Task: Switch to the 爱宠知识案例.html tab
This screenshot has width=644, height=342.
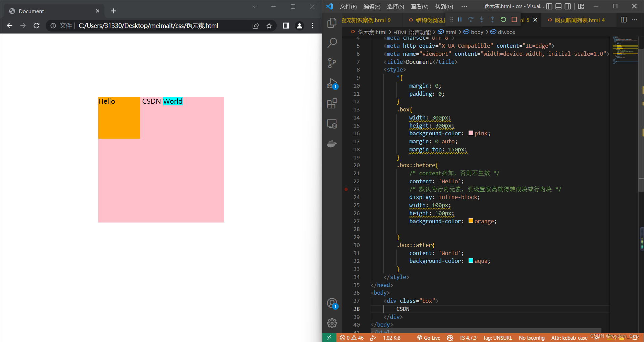Action: pyautogui.click(x=367, y=20)
